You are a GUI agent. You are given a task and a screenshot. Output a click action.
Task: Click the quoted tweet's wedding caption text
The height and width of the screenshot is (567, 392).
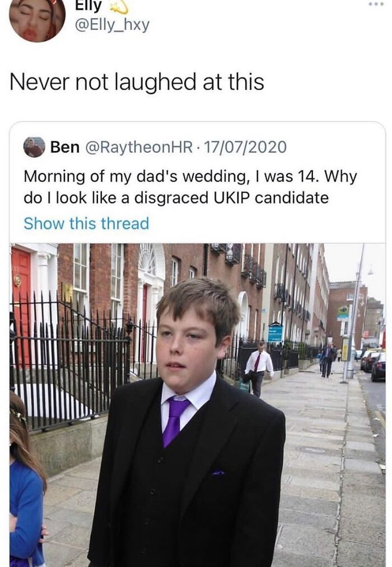[x=190, y=187]
